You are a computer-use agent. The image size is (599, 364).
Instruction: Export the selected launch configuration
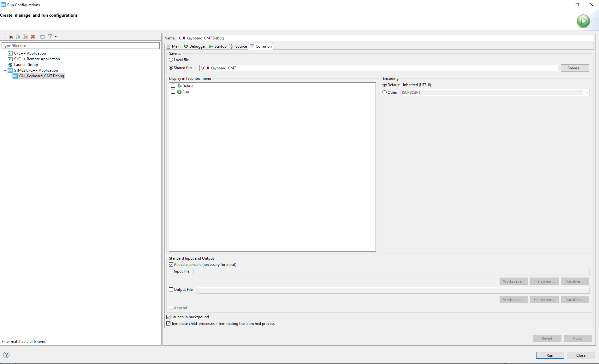[x=18, y=37]
